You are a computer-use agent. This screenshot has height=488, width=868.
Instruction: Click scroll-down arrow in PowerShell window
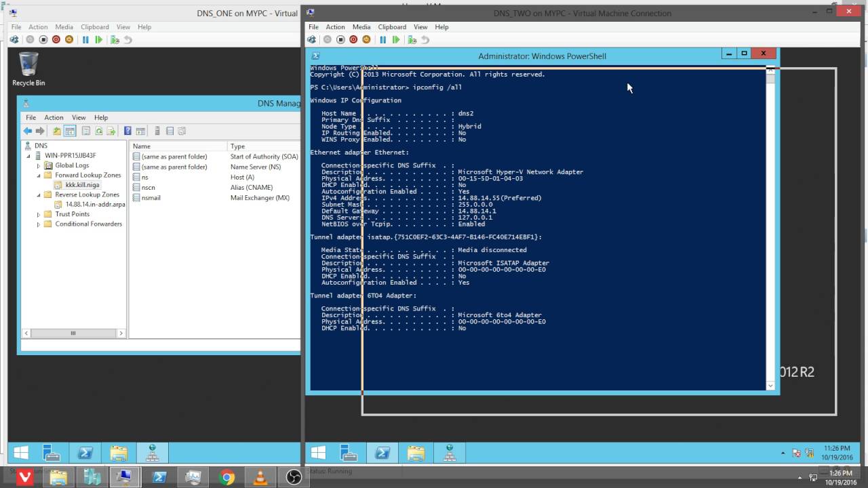tap(770, 386)
